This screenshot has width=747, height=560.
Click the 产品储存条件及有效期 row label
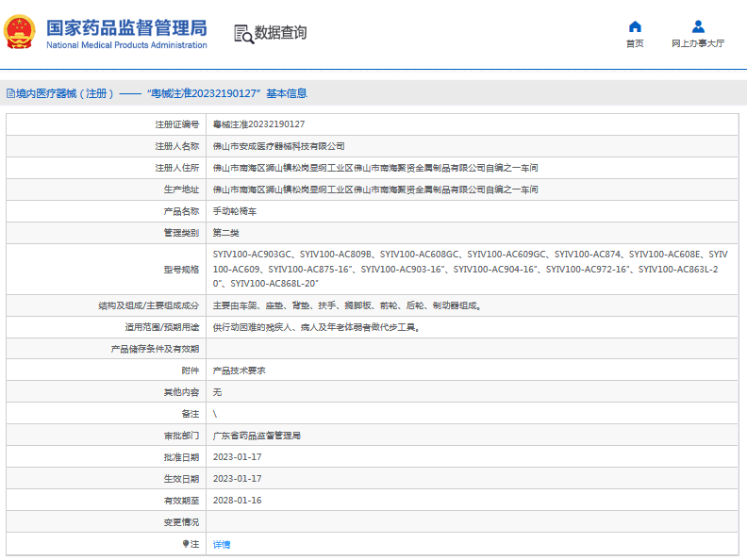click(155, 349)
